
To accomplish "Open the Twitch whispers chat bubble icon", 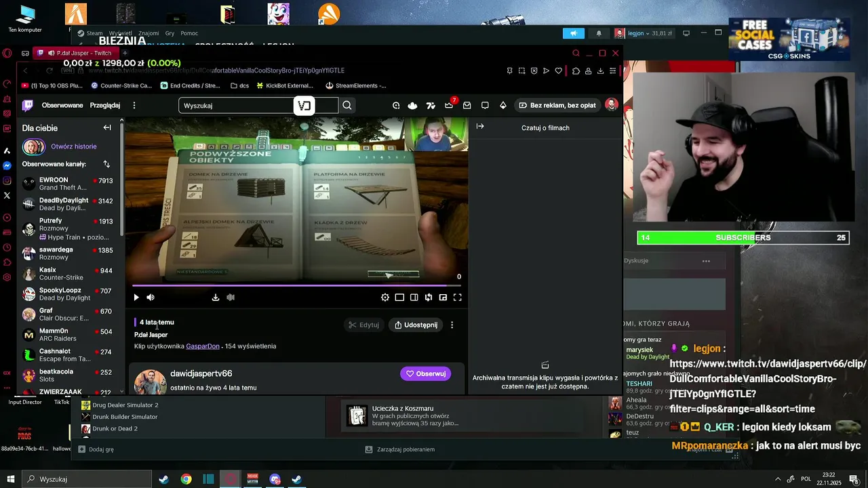I will click(x=485, y=105).
